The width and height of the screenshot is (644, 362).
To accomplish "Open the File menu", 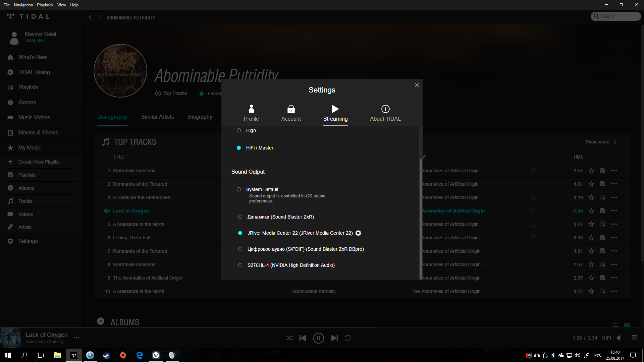I will pos(6,5).
